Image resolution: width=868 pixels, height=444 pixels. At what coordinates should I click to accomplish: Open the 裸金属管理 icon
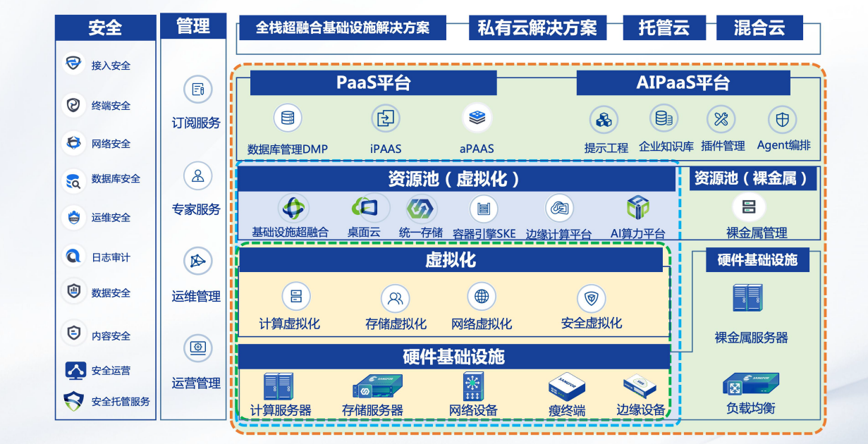click(x=748, y=207)
